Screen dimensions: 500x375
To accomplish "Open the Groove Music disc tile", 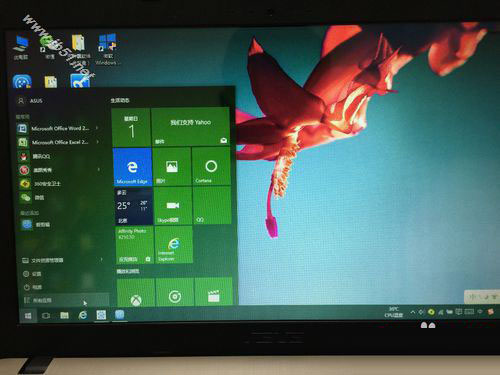I will point(175,293).
